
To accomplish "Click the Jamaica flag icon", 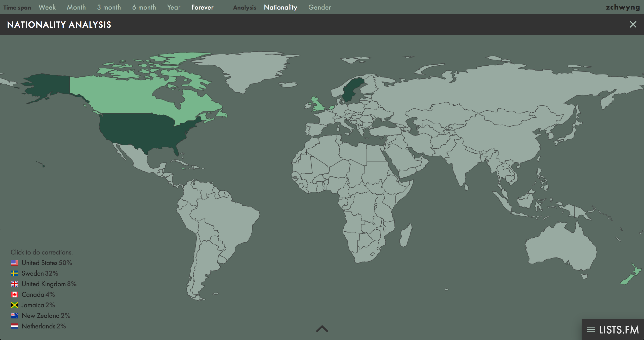I will point(15,305).
